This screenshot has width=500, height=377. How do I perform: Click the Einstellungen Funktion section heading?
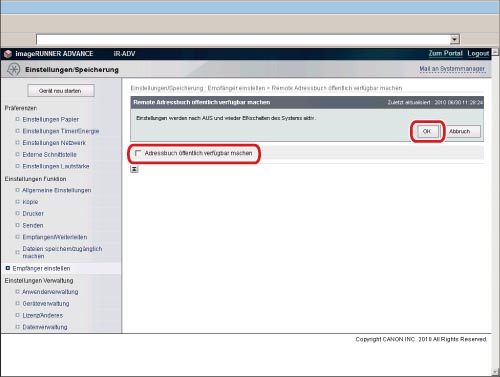(x=35, y=179)
